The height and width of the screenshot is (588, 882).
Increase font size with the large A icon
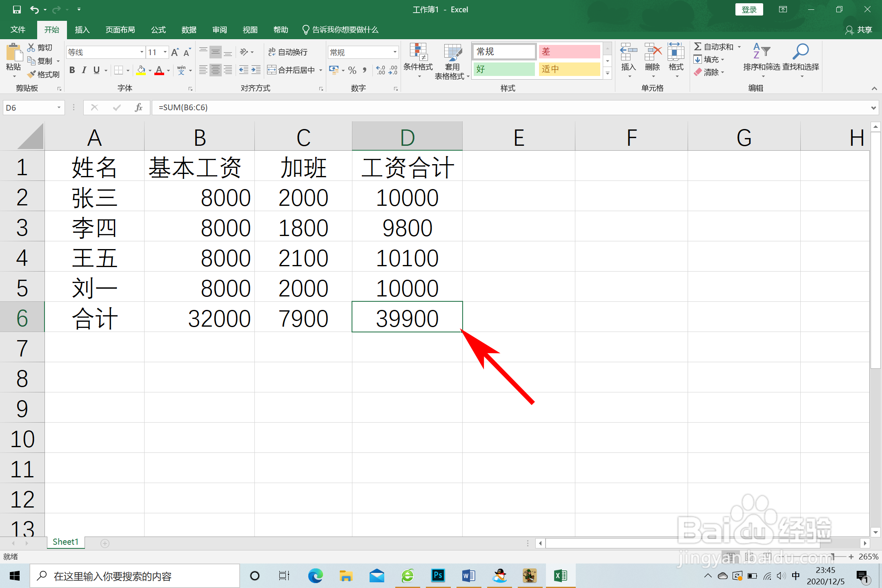click(x=175, y=52)
